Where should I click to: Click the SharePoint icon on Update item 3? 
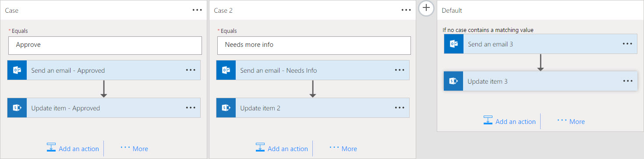(x=454, y=81)
